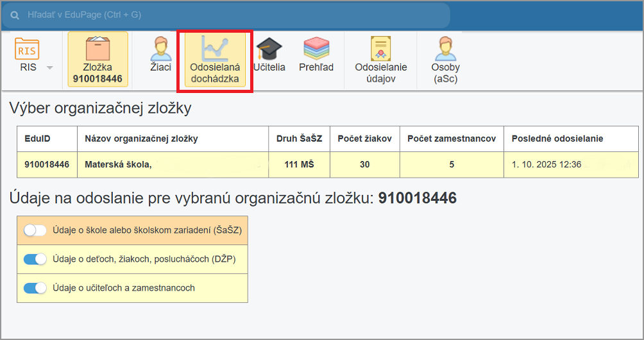Image resolution: width=644 pixels, height=340 pixels.
Task: Click the Posledné odosielanie column header
Action: [x=557, y=139]
